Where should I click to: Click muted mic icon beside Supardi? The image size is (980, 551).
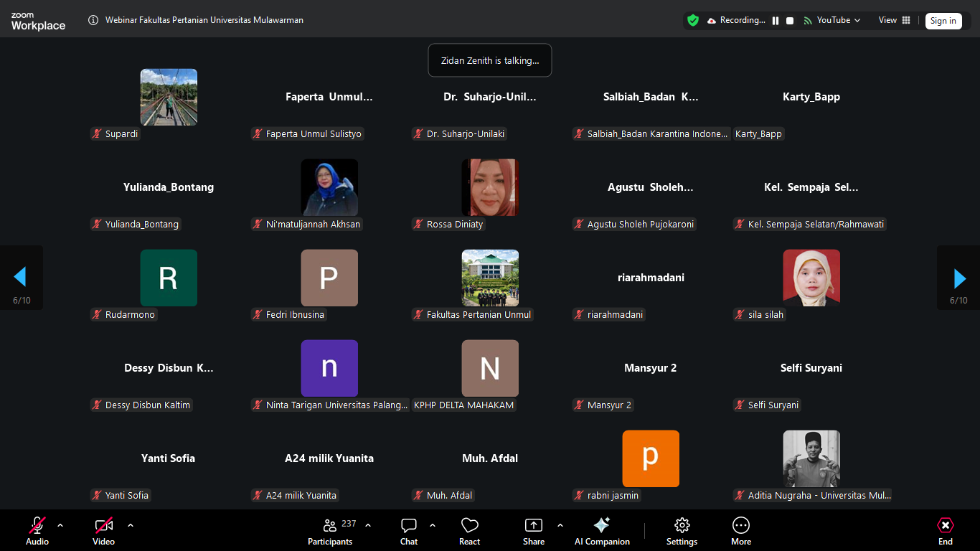[x=96, y=133]
